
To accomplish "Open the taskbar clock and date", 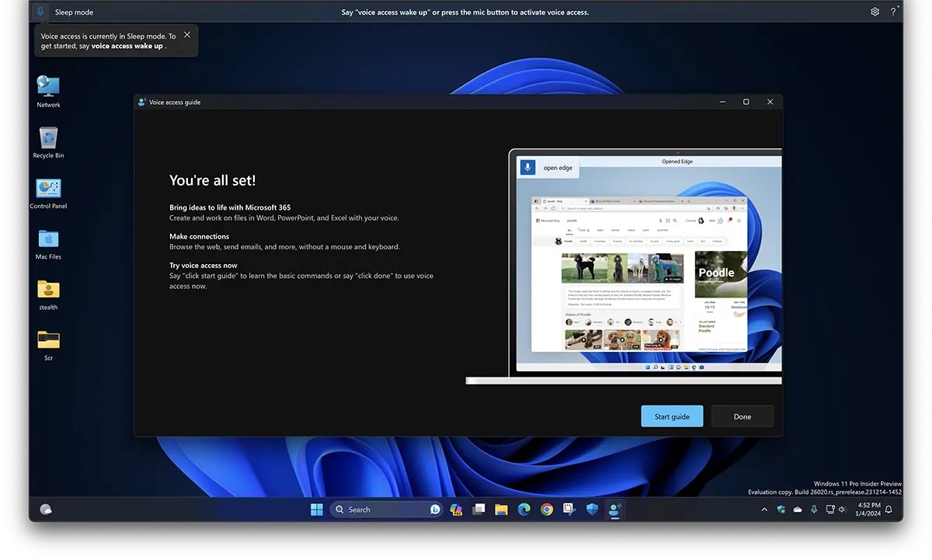I will tap(869, 510).
